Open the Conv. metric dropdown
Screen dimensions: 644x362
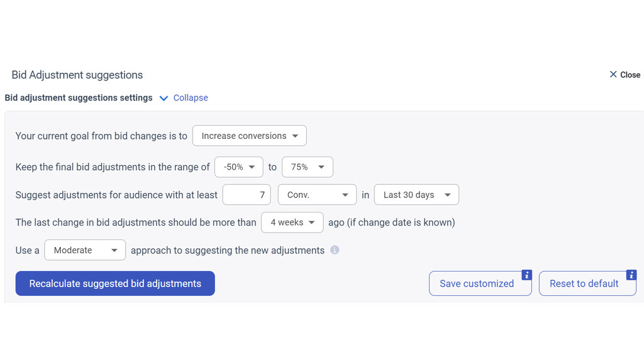coord(317,195)
